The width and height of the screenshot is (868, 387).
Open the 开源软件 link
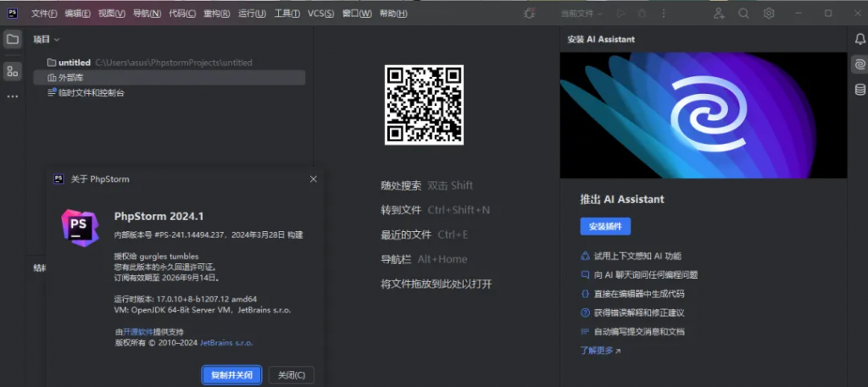[x=138, y=332]
